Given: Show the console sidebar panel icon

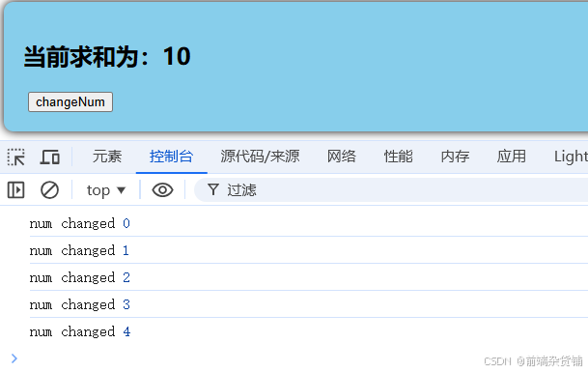Looking at the screenshot, I should [15, 190].
